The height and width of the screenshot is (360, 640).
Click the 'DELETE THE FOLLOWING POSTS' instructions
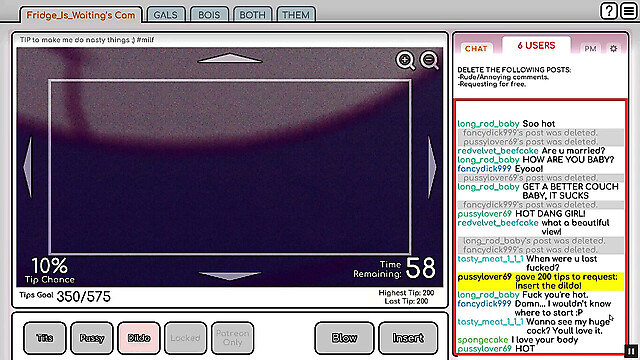[514, 77]
